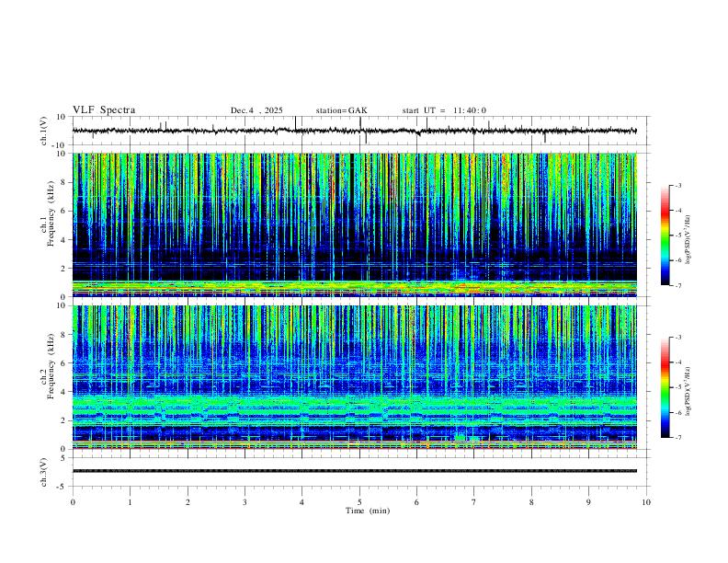This screenshot has width=728, height=563.
Task: Click the time axis tick label '9'
Action: pos(588,502)
